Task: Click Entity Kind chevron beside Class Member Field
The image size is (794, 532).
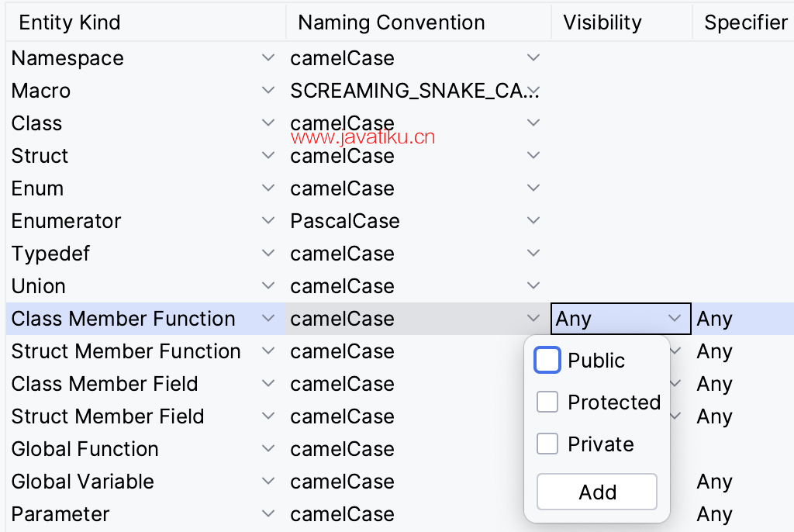Action: point(268,384)
